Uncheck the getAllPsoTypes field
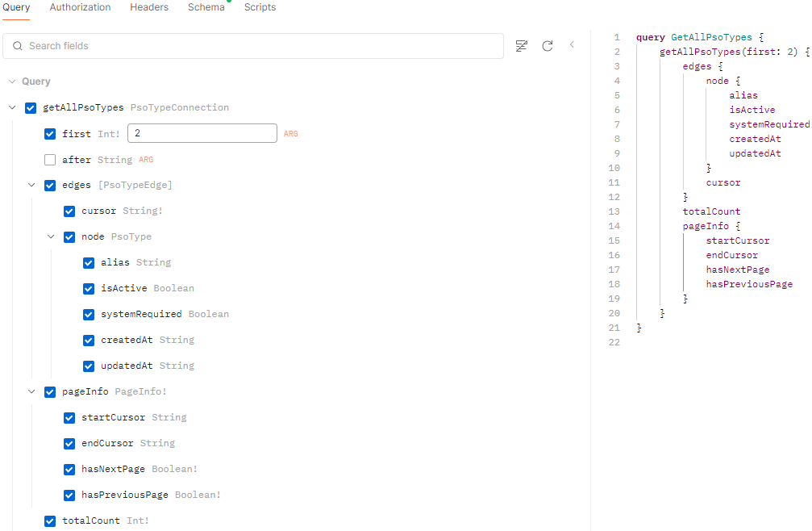This screenshot has width=812, height=531. pos(31,107)
